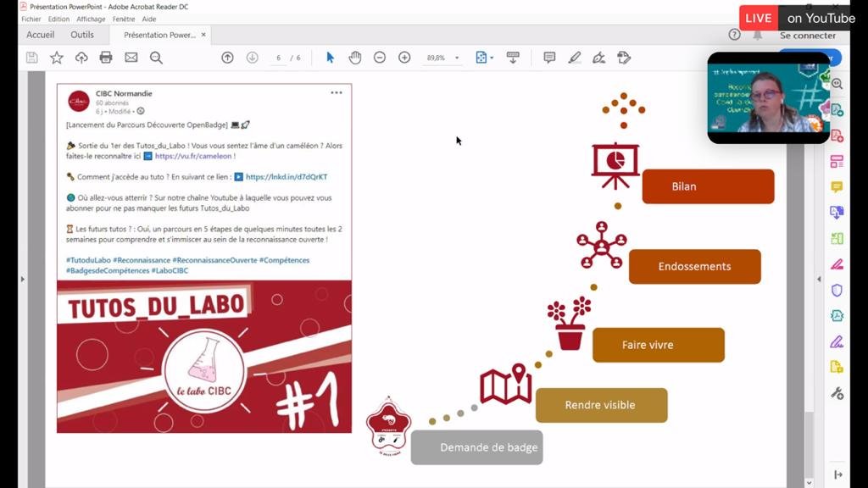The width and height of the screenshot is (868, 488).
Task: Add a comment note
Action: 549,58
